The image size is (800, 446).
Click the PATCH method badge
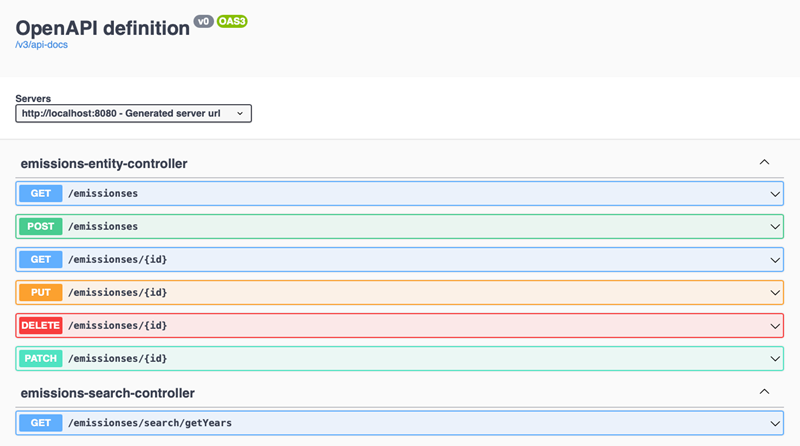(40, 358)
